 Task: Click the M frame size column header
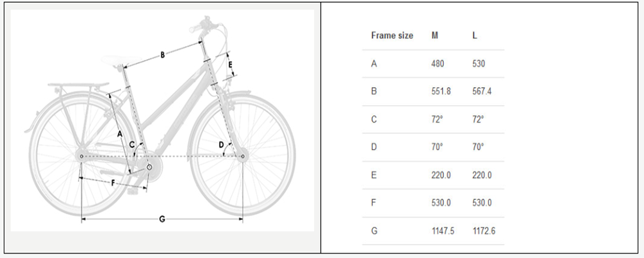coord(435,35)
